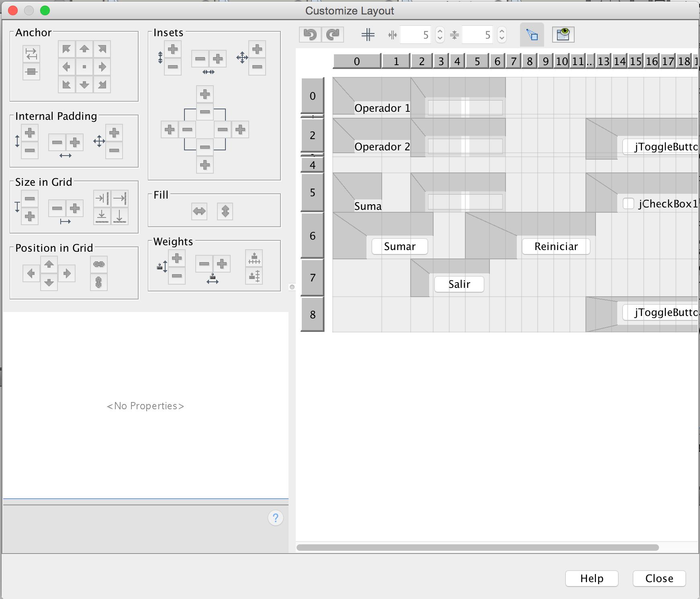Image resolution: width=700 pixels, height=599 pixels.
Task: Select column header 0 in grid
Action: tap(357, 62)
